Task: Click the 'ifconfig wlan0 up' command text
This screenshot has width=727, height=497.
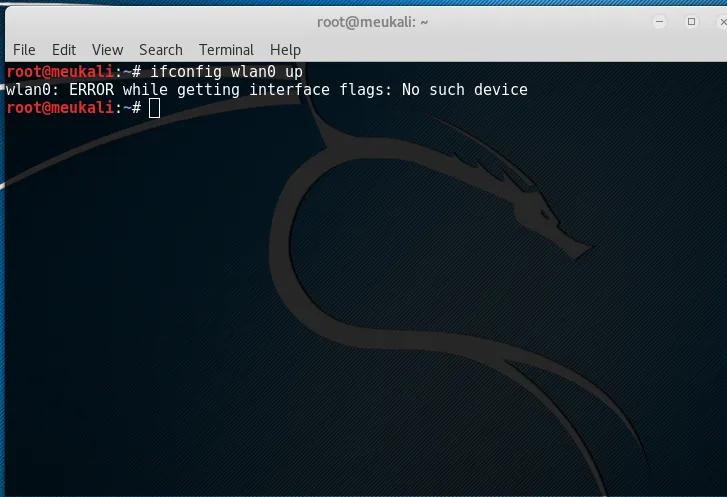Action: click(x=226, y=72)
